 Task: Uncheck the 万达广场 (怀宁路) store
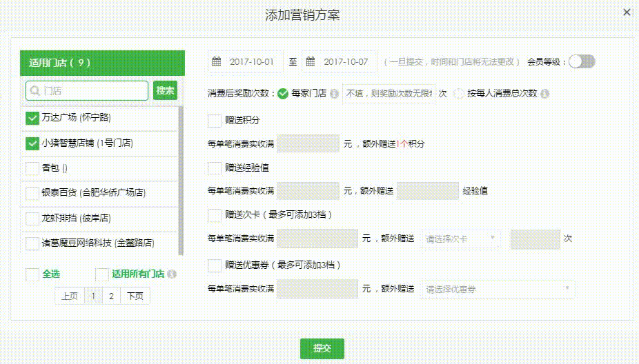32,118
